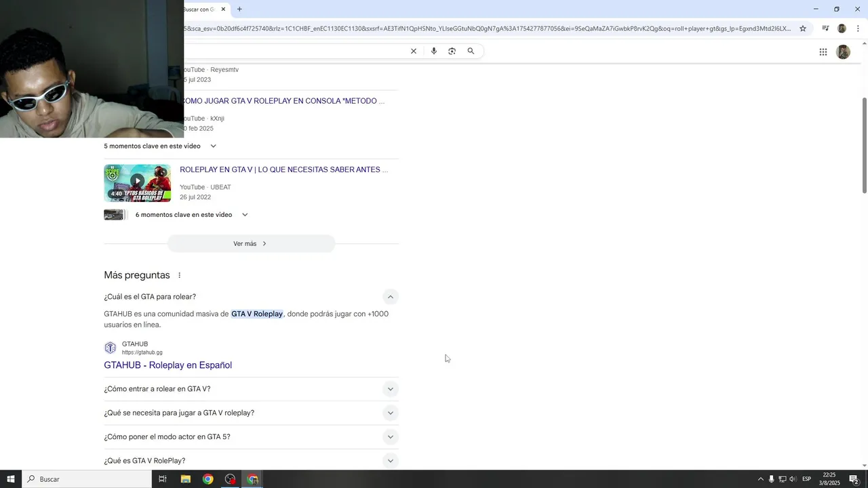The image size is (868, 488).
Task: Start voice search with the microphone icon
Action: coord(434,51)
